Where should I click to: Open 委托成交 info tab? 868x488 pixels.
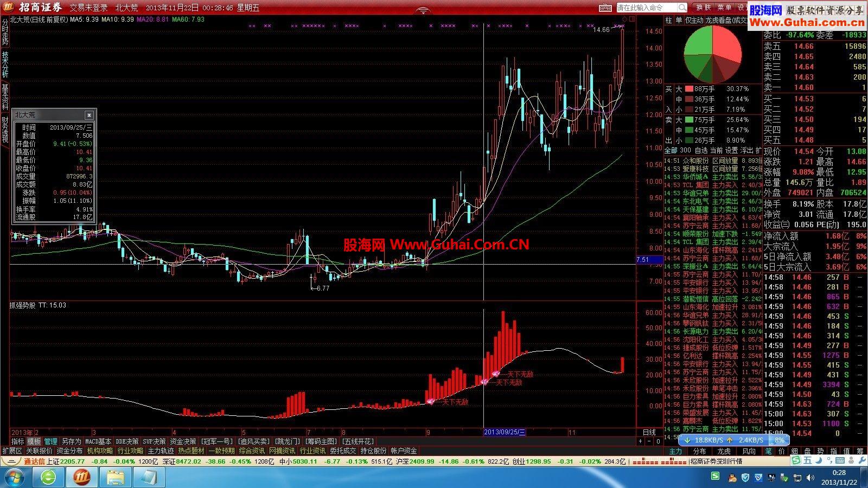point(343,451)
